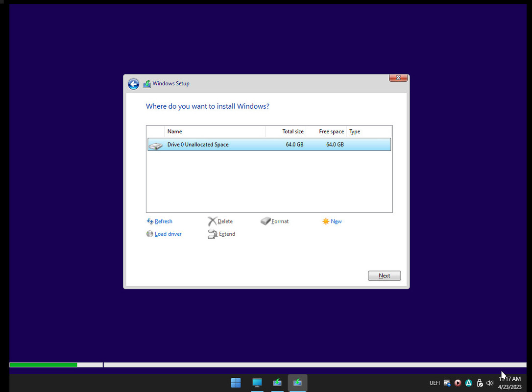Click the 64.0 GB free space cell
Screen dimensions: 532x392
335,145
